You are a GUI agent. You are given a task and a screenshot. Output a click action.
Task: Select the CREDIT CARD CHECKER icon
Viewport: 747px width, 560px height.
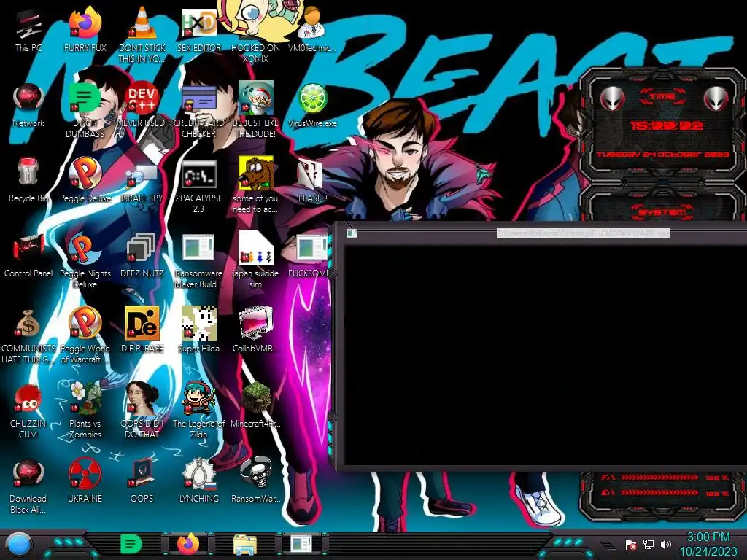[x=198, y=111]
